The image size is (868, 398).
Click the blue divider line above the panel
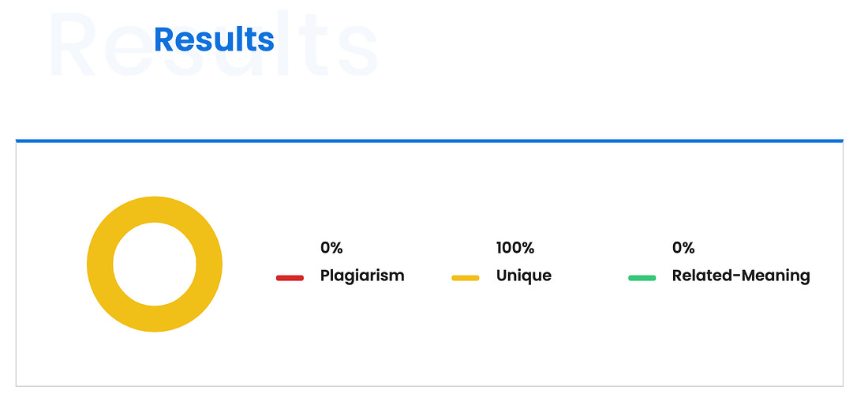[x=429, y=141]
